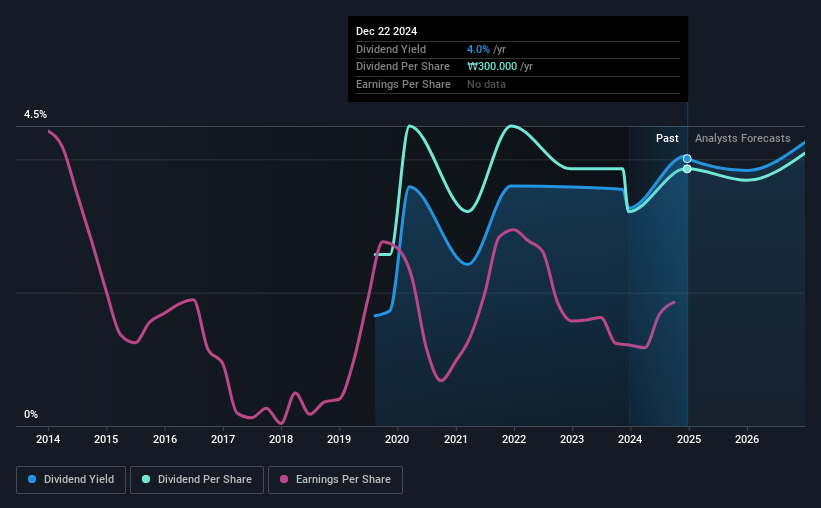
Task: Click the 2015 x-axis label
Action: coord(106,439)
